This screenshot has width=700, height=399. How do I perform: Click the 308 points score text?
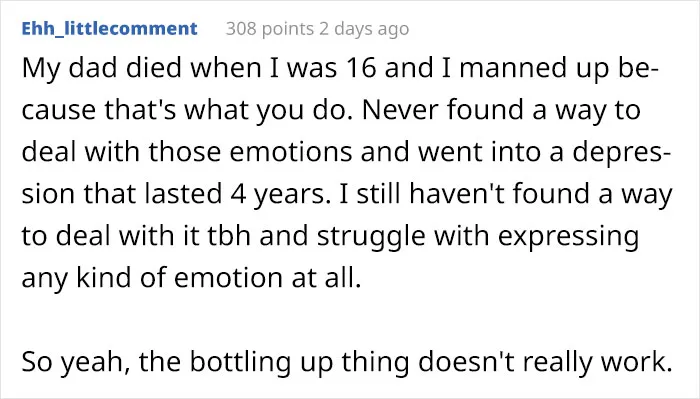[x=270, y=29]
